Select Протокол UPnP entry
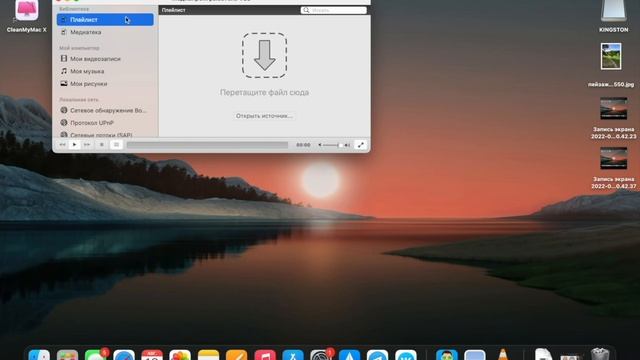The image size is (640, 360). [x=92, y=123]
